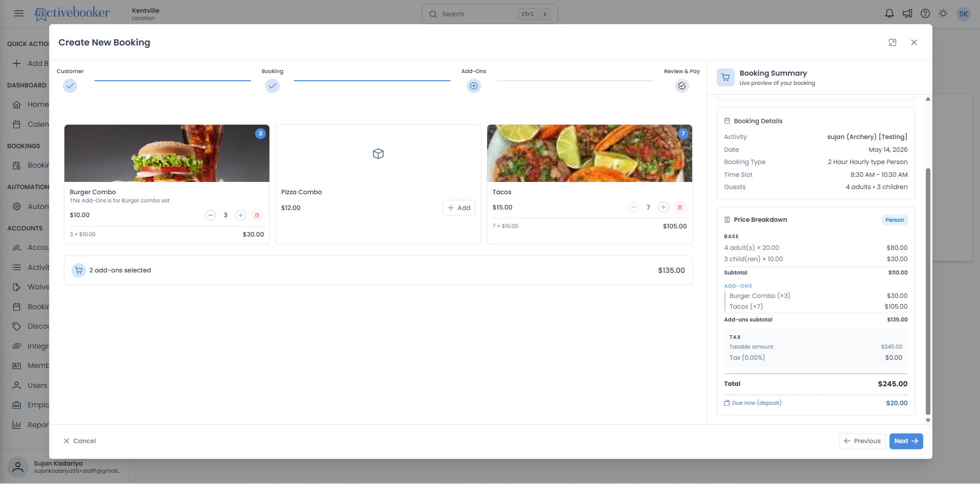Click the Booking Summary cart icon
This screenshot has height=484, width=980.
point(726,78)
